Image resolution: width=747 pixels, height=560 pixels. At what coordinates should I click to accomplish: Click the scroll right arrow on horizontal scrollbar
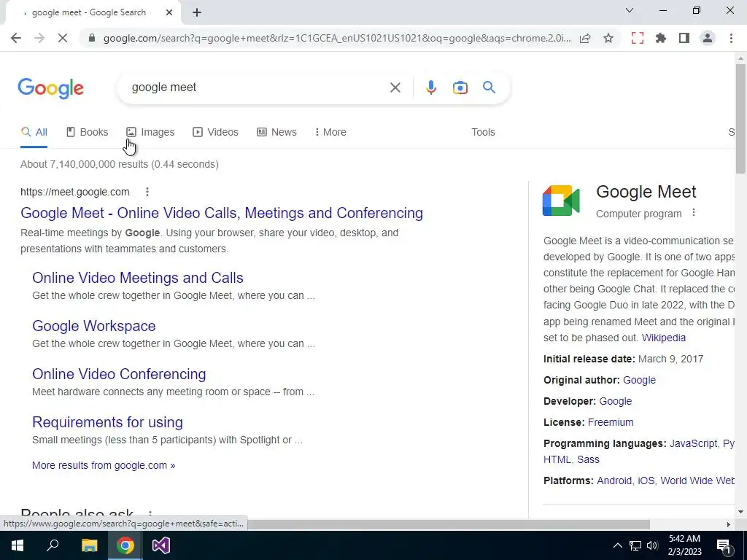[729, 524]
